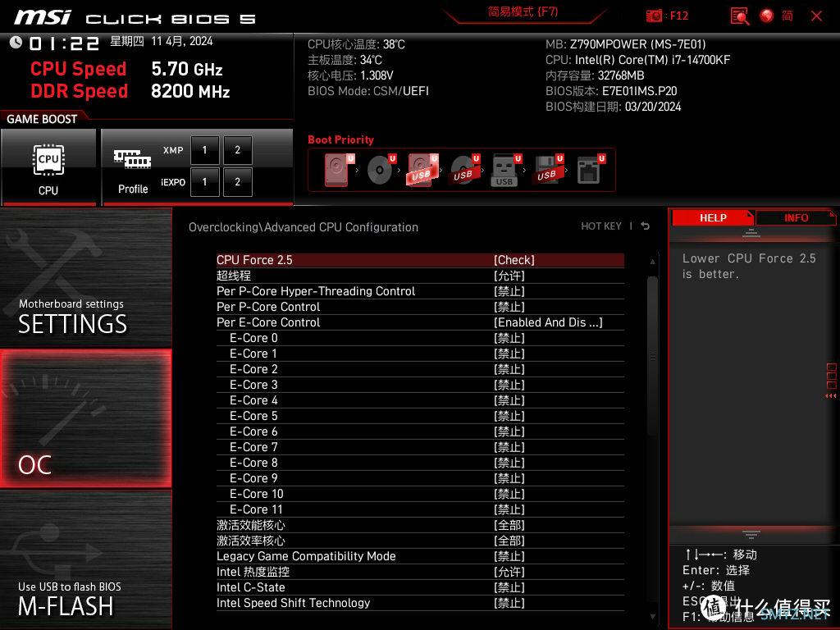Open the M-FLASH section
840x630 pixels.
(x=85, y=559)
